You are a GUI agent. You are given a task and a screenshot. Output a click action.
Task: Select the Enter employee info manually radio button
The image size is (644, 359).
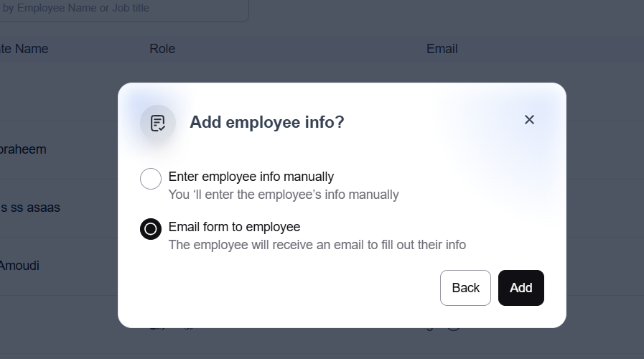(x=151, y=179)
